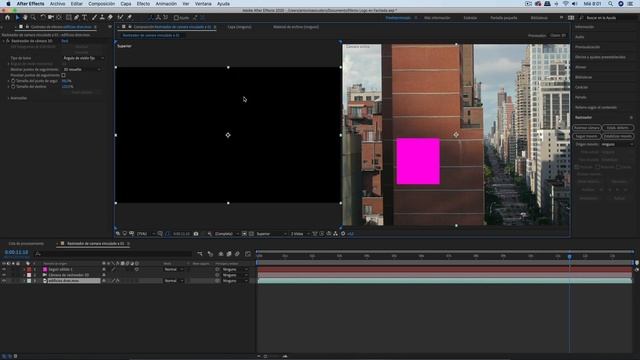Click the Seguir movim. button
The image size is (640, 360).
(587, 136)
